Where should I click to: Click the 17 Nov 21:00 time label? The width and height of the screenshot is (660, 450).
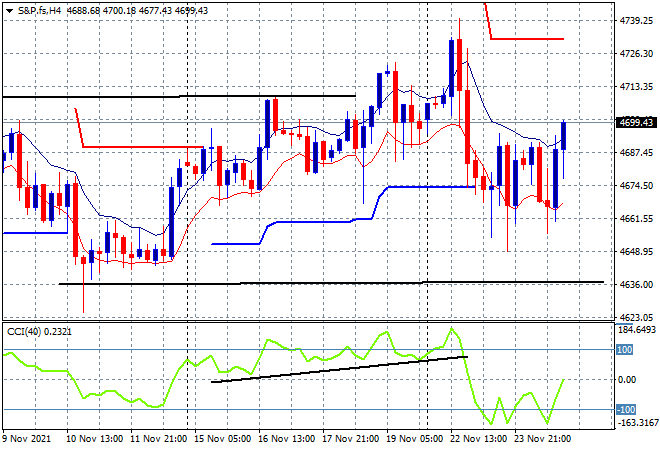(351, 439)
